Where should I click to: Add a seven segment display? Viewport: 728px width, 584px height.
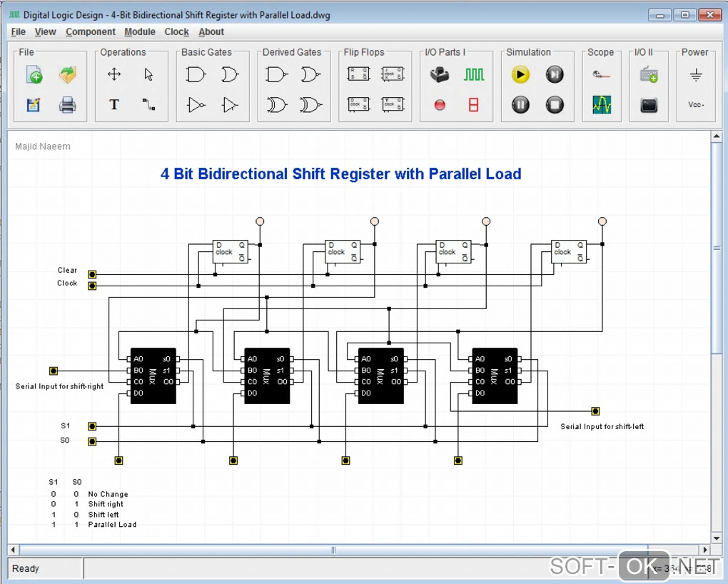(x=474, y=105)
